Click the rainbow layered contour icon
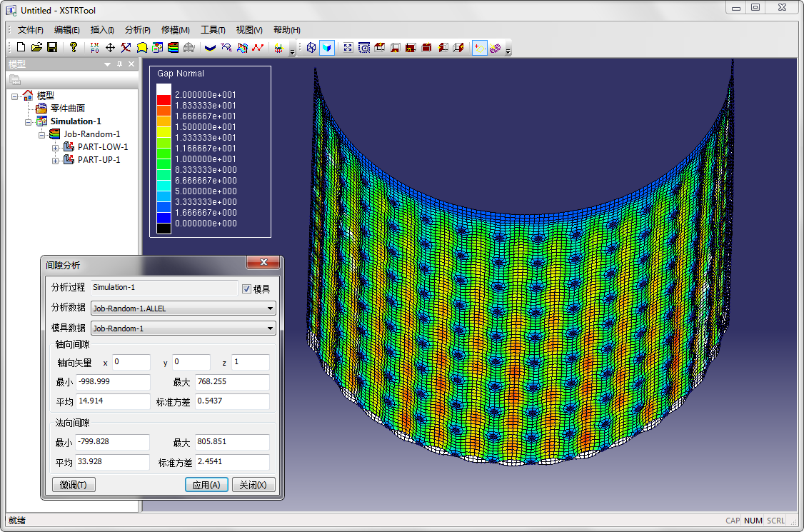Image resolution: width=804 pixels, height=532 pixels. (173, 48)
